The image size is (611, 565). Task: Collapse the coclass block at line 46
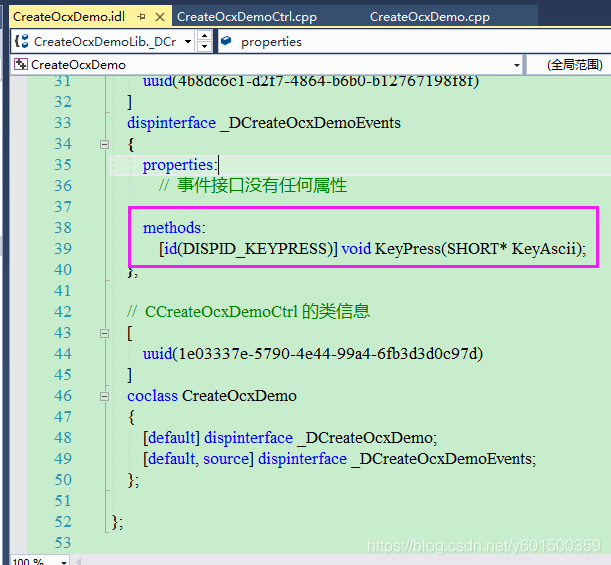(103, 396)
